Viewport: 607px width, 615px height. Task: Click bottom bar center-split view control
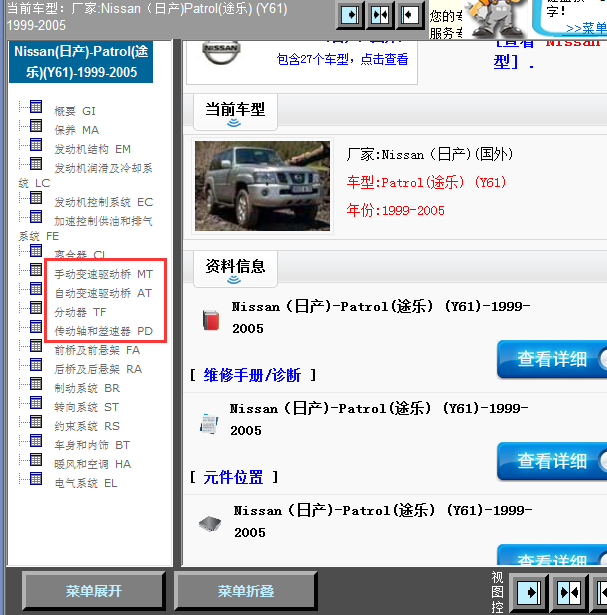tap(569, 592)
